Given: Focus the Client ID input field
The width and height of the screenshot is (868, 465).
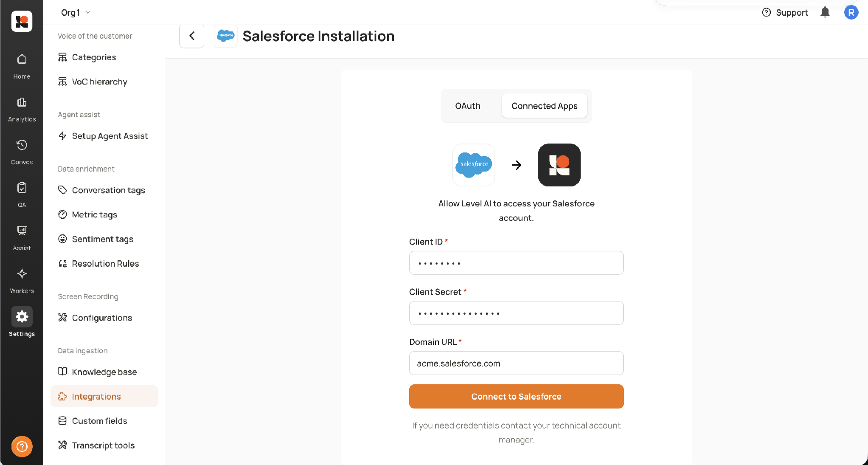Looking at the screenshot, I should [x=516, y=263].
